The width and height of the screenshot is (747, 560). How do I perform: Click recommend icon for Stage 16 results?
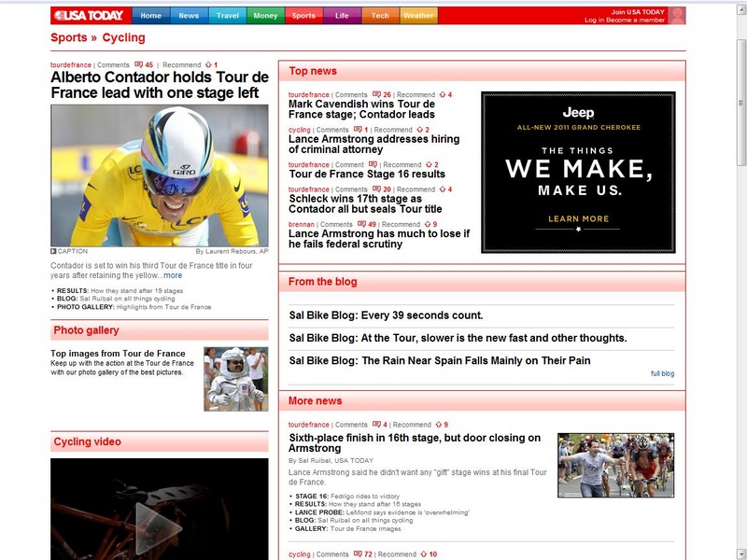(x=429, y=165)
